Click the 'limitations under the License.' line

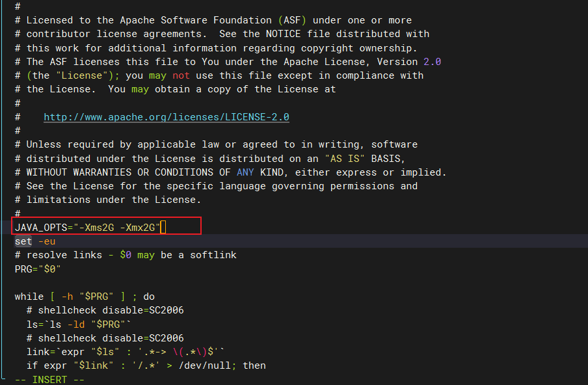click(x=108, y=200)
